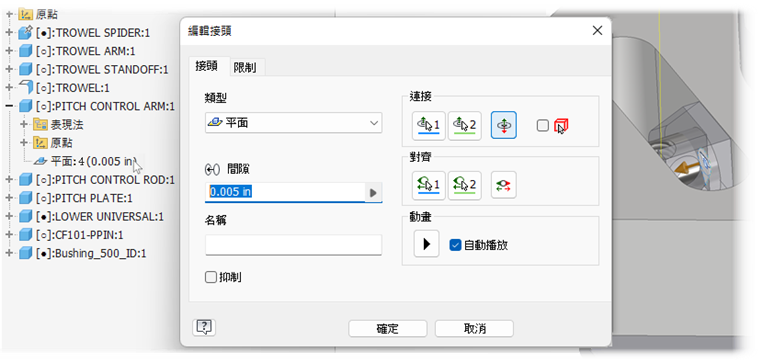The height and width of the screenshot is (363, 763).
Task: Click the gap value flyout arrow
Action: 373,193
